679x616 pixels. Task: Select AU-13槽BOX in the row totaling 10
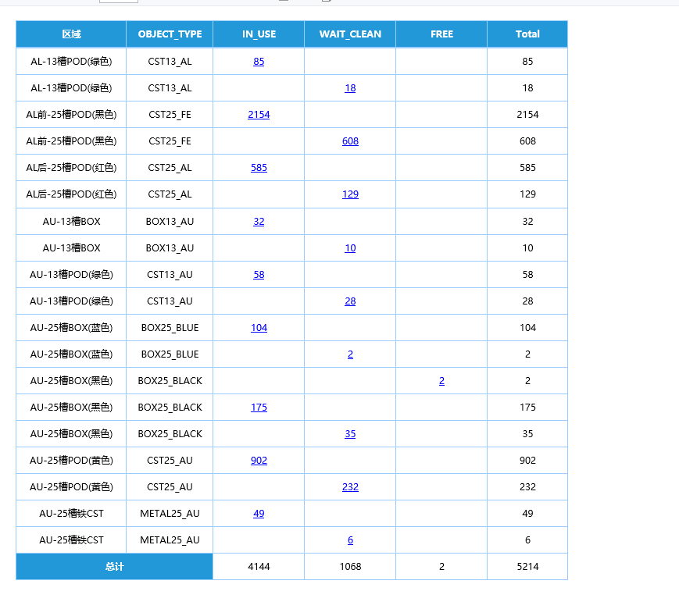click(x=71, y=248)
